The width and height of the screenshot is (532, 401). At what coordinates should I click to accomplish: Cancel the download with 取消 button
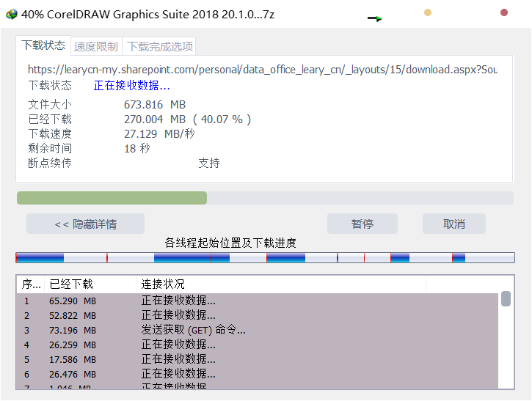click(454, 224)
